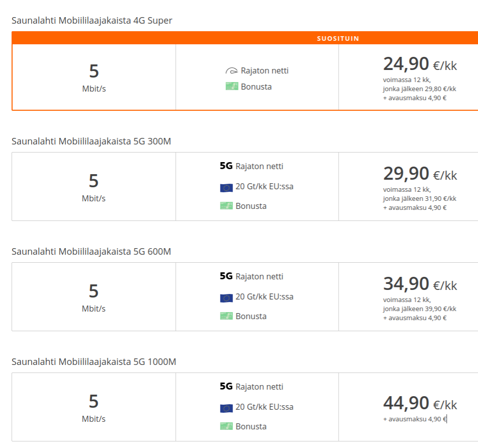Click 'Bonusta' label in 5G 1000M plan
This screenshot has width=478, height=448.
[251, 426]
